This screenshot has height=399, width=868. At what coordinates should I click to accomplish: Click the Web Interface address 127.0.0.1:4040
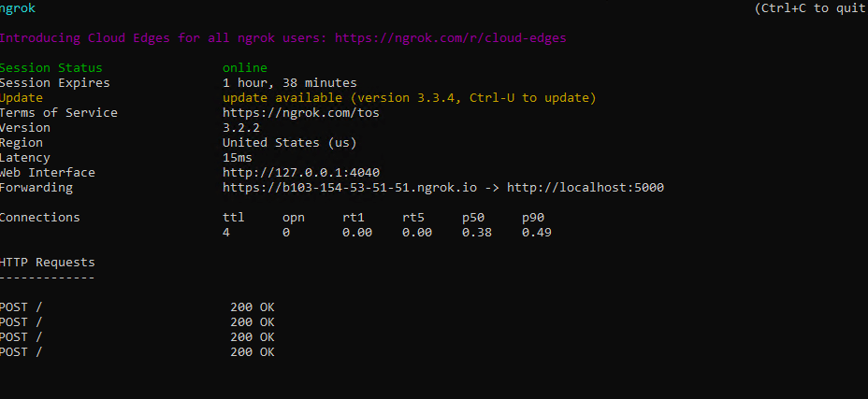coord(300,173)
